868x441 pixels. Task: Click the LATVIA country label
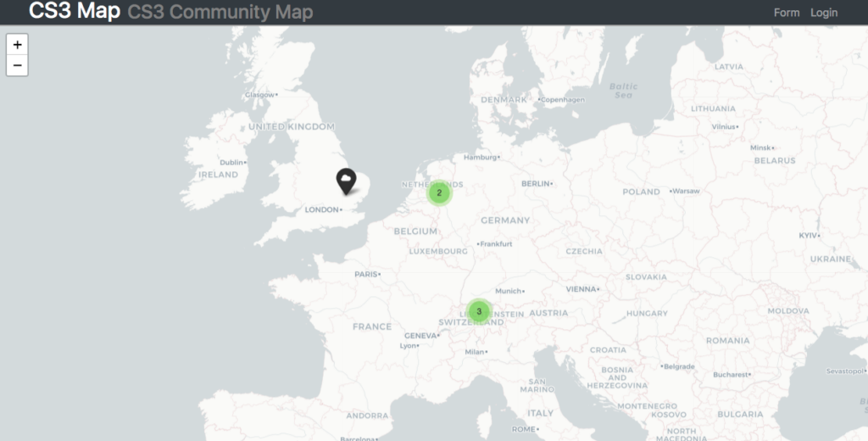728,66
